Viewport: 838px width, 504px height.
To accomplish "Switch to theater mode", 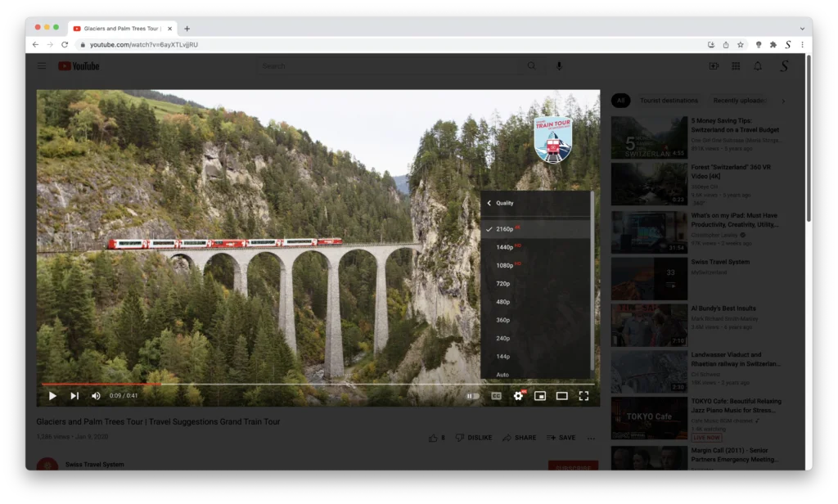I will pos(561,396).
